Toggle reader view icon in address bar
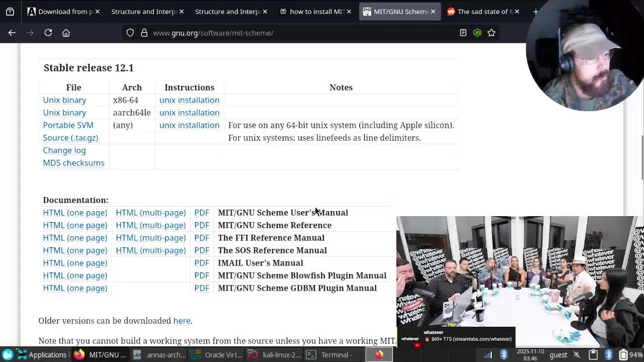Screen dimensions: 644x362 pos(463,33)
